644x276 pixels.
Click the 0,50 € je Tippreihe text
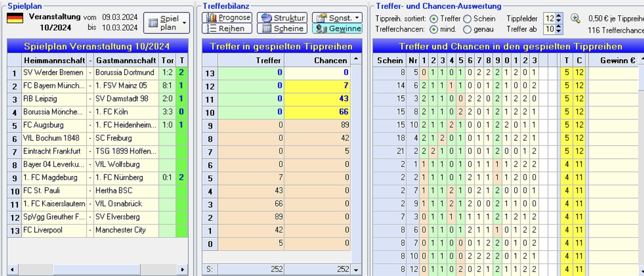tap(616, 19)
